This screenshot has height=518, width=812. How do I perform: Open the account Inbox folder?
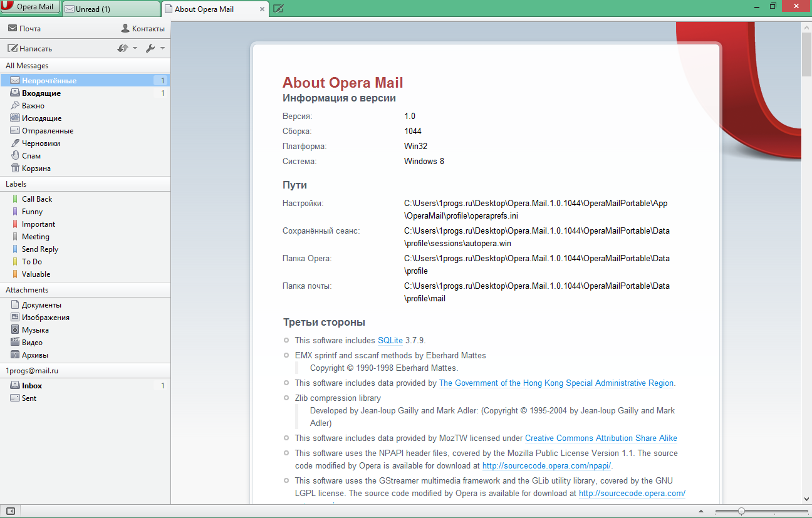pyautogui.click(x=85, y=386)
